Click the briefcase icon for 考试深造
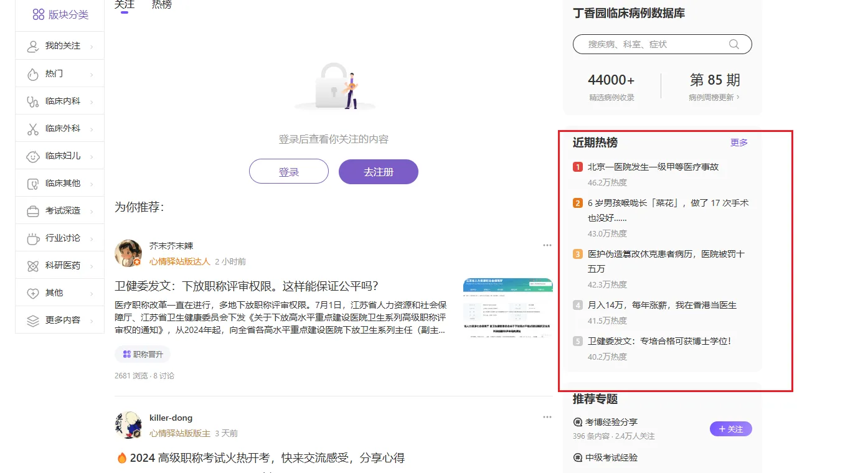 click(33, 211)
